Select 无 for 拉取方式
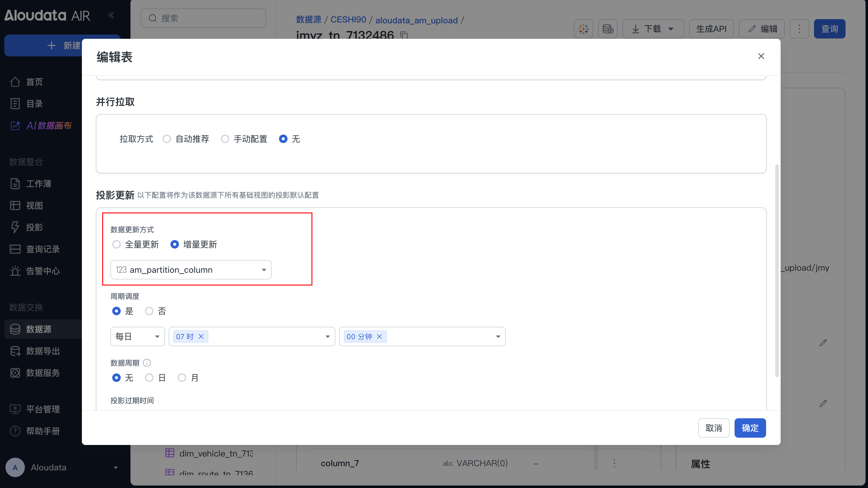 [x=283, y=139]
